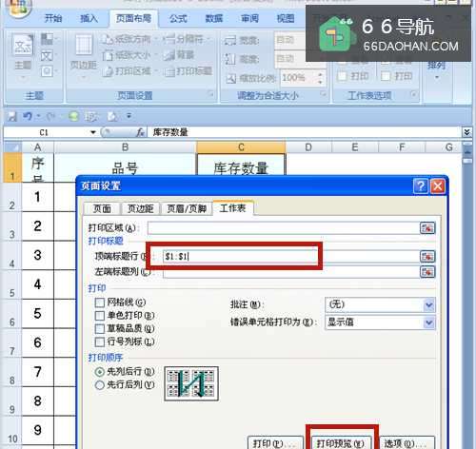Click the undo icon in quick toolbar
This screenshot has height=449, width=476.
tap(28, 116)
